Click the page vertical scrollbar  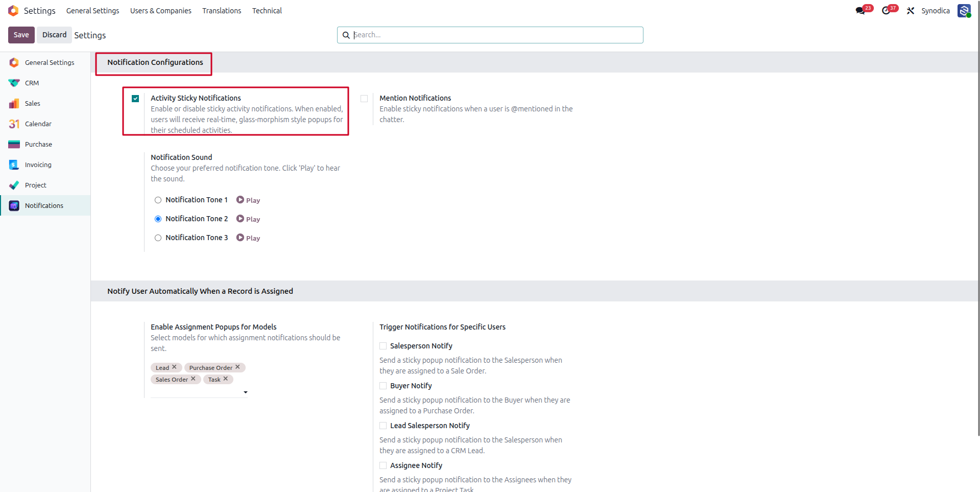(x=978, y=220)
